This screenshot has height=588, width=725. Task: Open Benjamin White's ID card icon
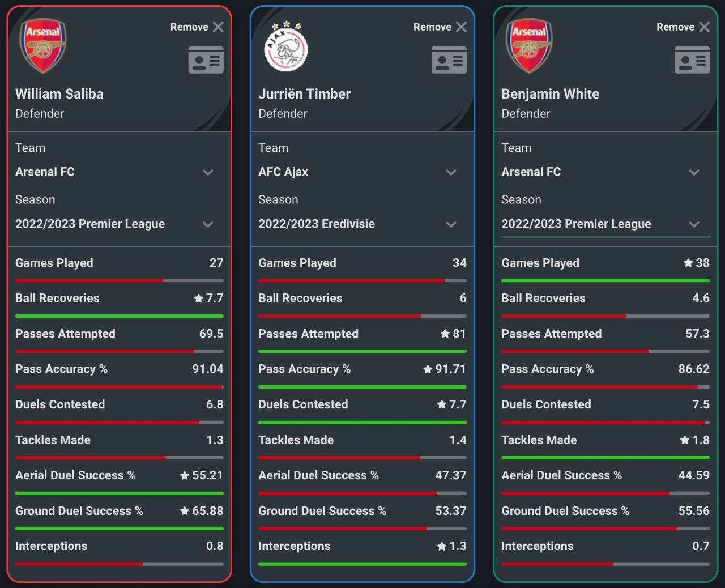click(x=692, y=60)
